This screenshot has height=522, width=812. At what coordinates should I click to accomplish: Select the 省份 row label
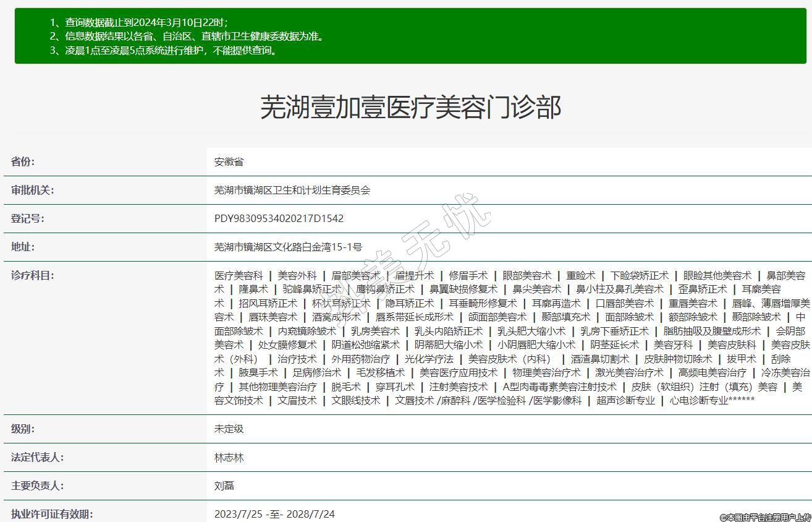[x=23, y=162]
